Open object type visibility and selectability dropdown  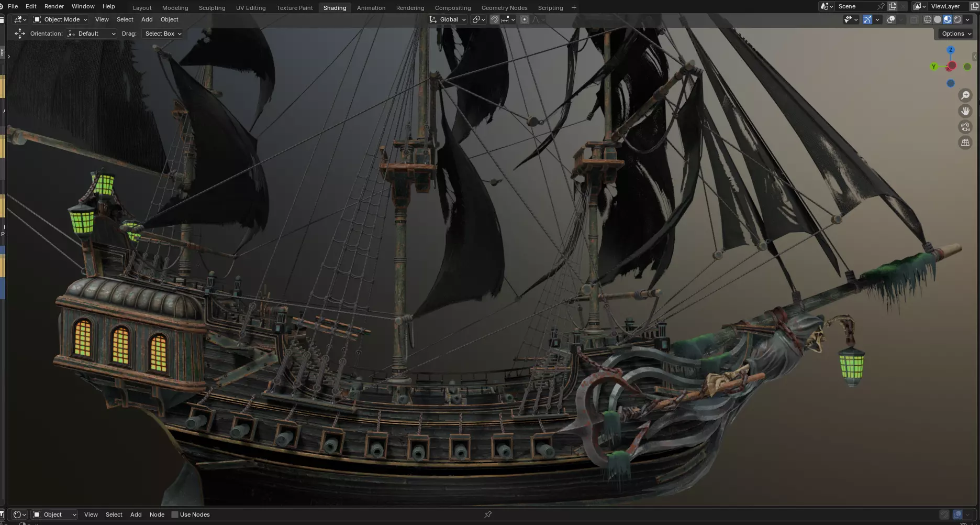tap(851, 19)
